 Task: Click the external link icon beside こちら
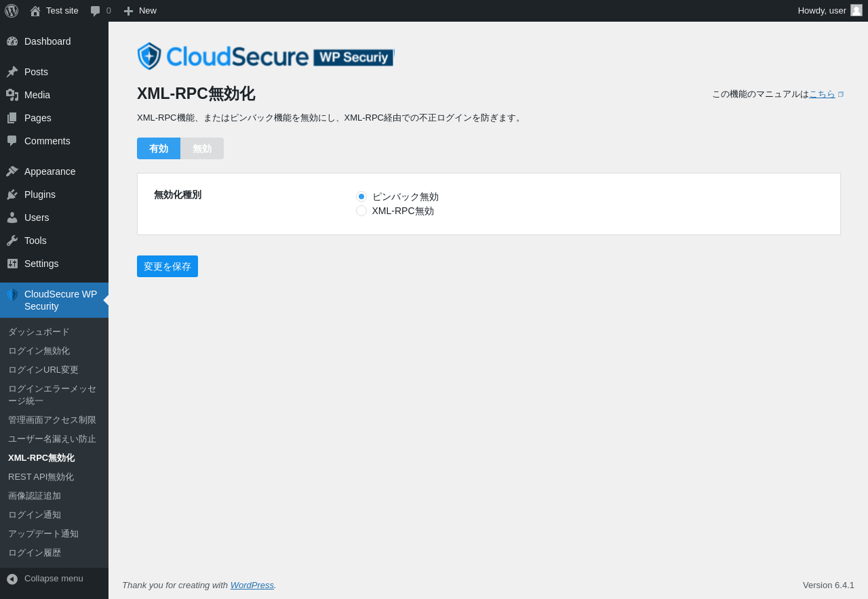[x=841, y=95]
